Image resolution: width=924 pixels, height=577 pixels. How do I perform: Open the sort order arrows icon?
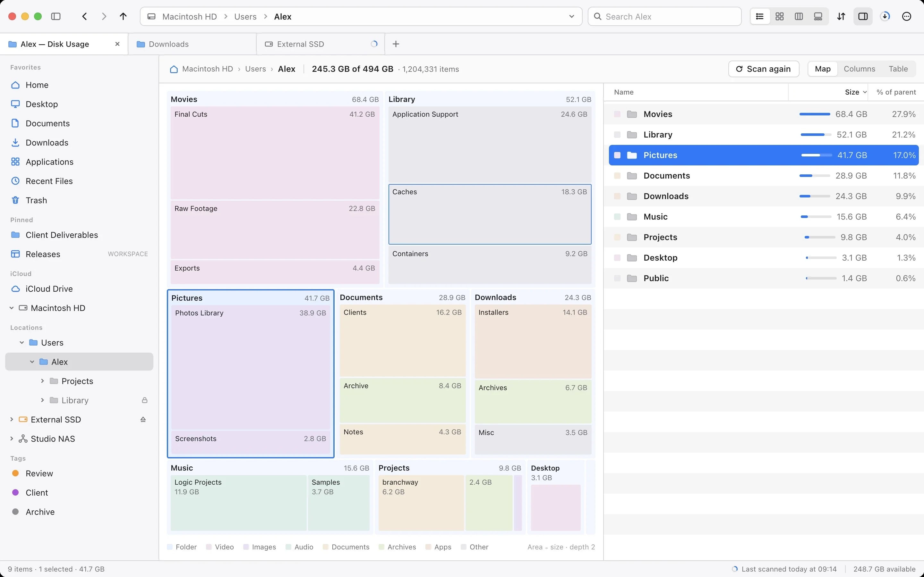point(841,16)
